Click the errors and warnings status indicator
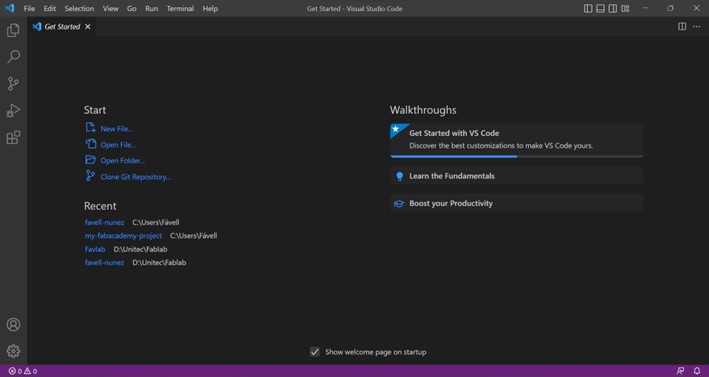 point(23,371)
